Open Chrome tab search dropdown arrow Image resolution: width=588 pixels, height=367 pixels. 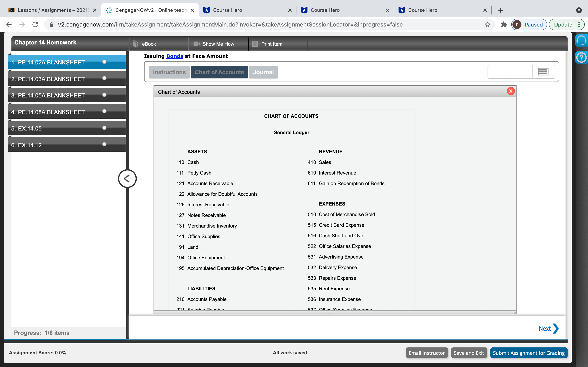[x=579, y=10]
